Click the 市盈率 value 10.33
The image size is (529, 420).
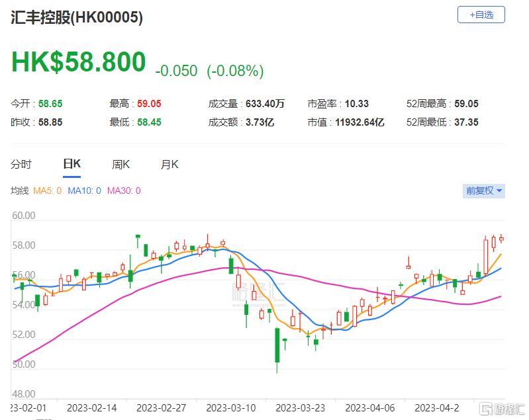tap(357, 103)
